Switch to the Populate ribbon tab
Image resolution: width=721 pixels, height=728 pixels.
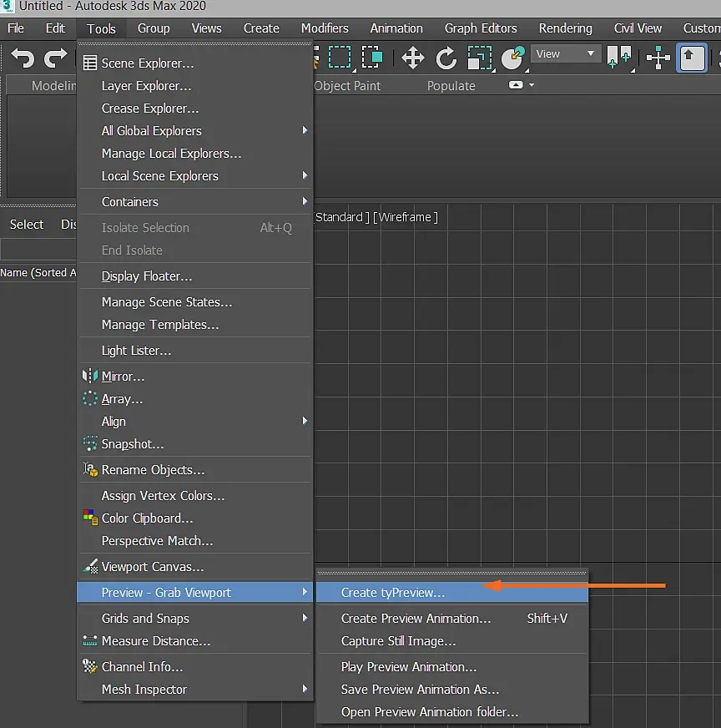pyautogui.click(x=451, y=86)
